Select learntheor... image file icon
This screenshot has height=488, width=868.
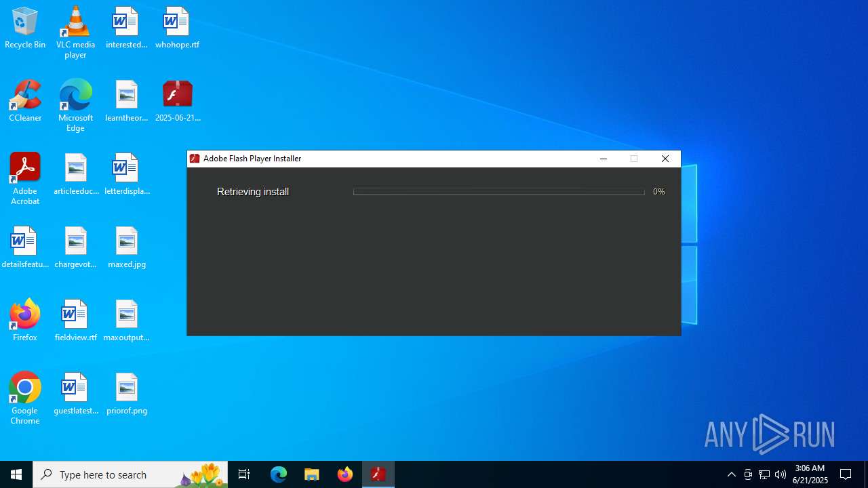[126, 102]
